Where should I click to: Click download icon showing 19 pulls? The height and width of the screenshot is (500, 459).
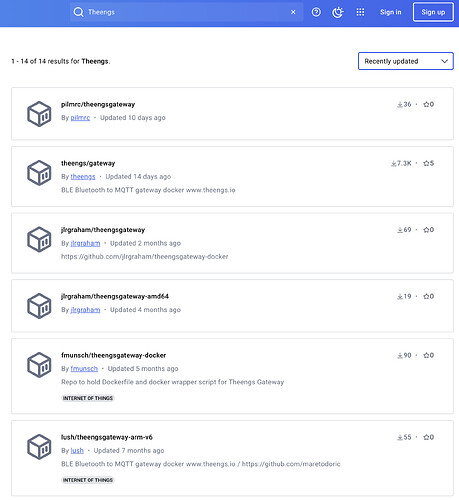pyautogui.click(x=400, y=296)
